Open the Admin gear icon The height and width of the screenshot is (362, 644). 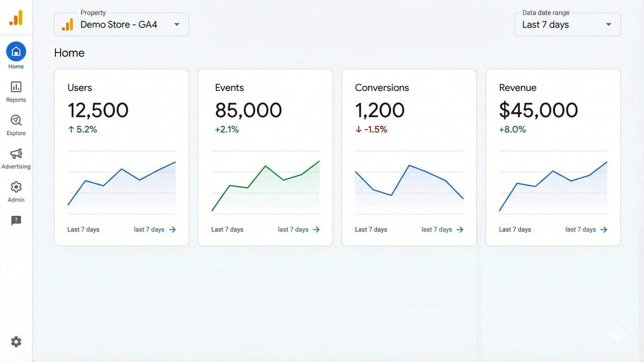click(16, 187)
